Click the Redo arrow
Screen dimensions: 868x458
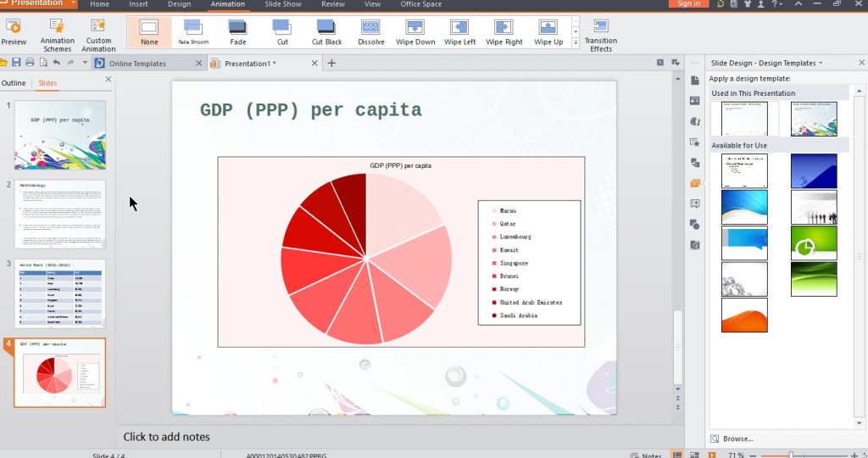(70, 63)
